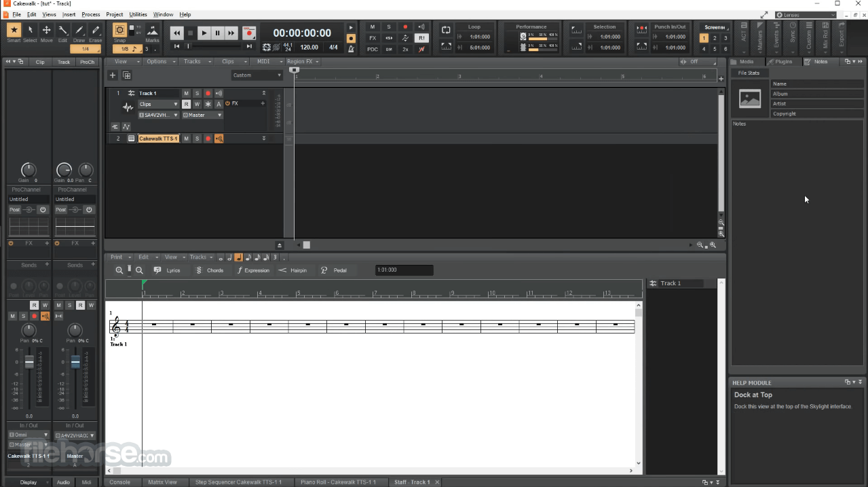Adjust Track 1 Gain knob
The image size is (868, 487).
(29, 170)
